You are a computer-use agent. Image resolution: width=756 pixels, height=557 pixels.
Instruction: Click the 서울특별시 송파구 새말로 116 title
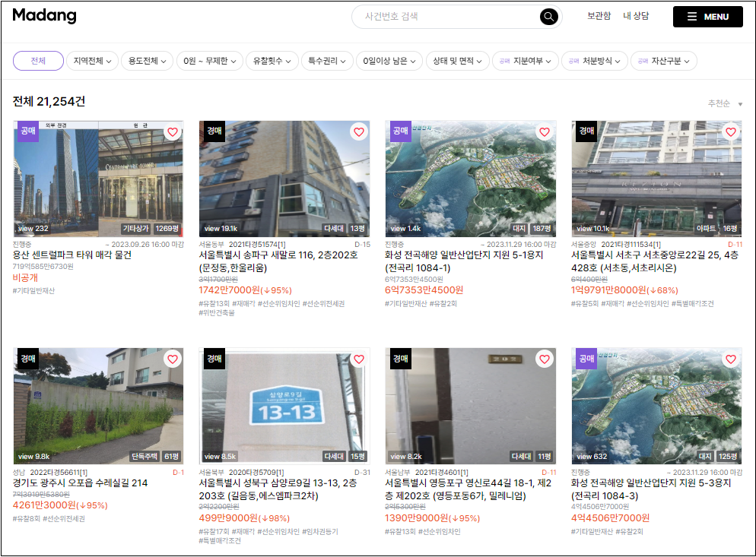click(x=278, y=261)
